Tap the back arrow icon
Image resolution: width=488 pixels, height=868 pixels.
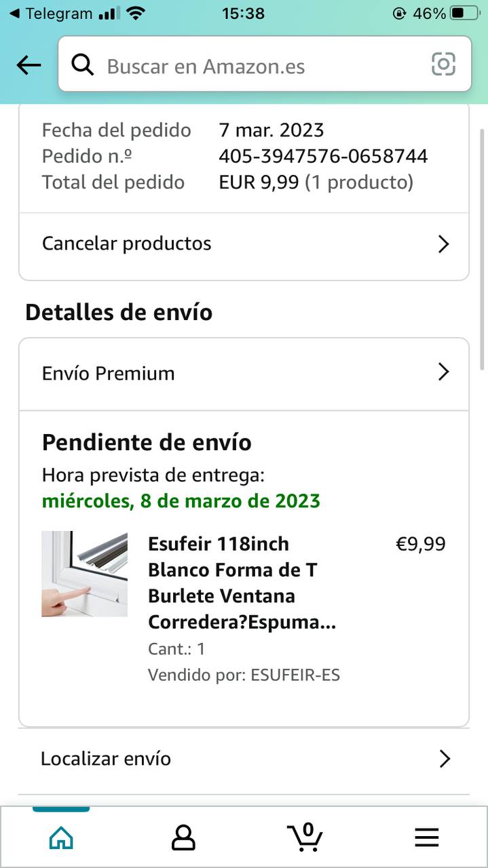click(x=29, y=65)
